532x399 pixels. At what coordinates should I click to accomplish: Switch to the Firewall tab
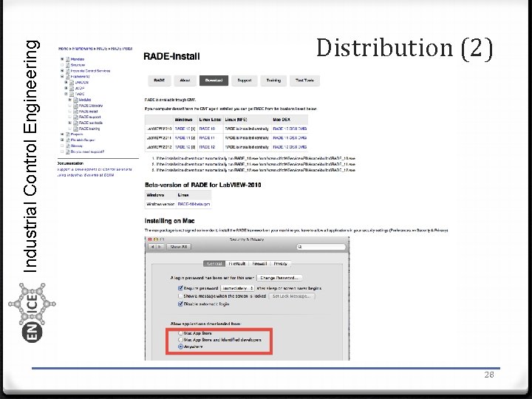259,264
